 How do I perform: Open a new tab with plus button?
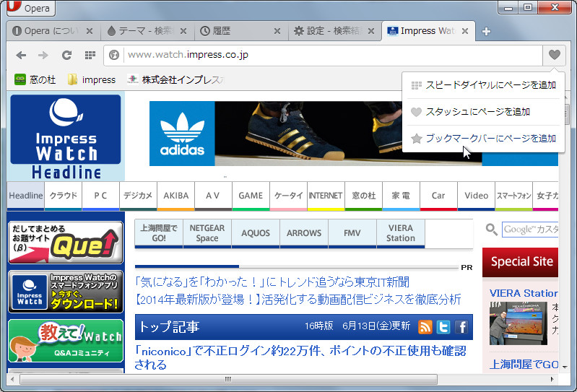[x=486, y=32]
